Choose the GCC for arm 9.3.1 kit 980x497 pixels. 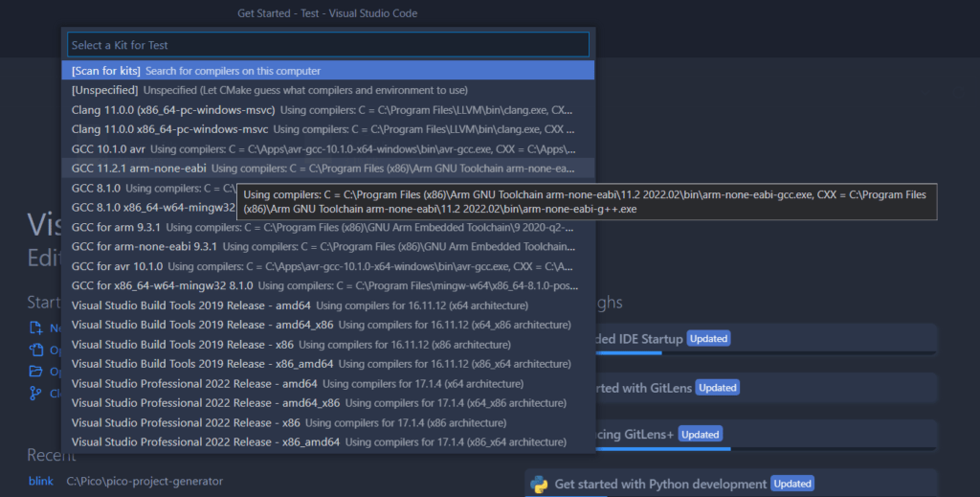click(x=327, y=227)
